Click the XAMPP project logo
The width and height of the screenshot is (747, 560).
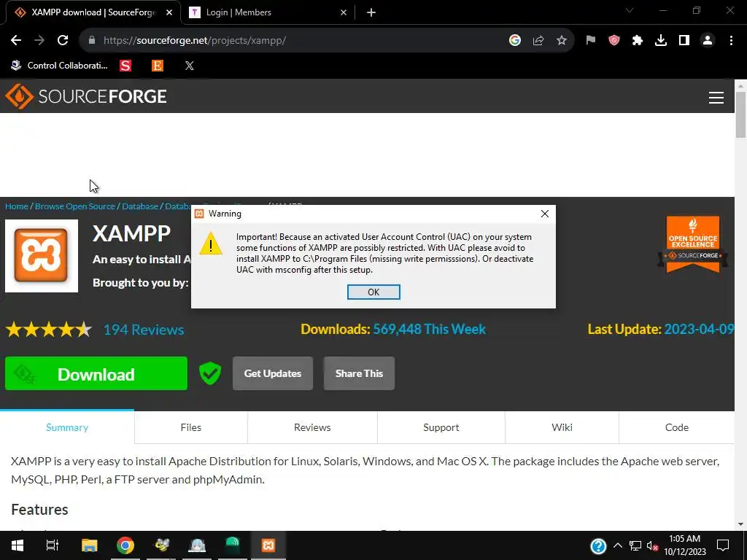pyautogui.click(x=42, y=256)
